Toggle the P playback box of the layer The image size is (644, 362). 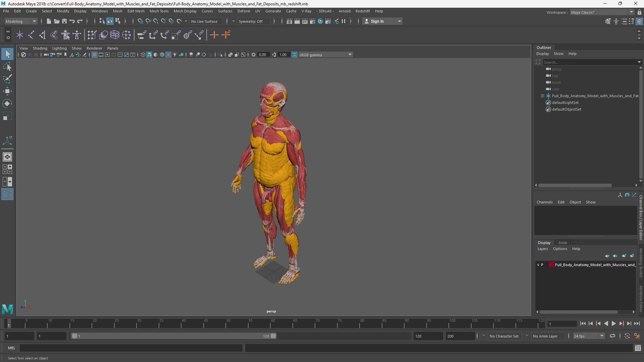coord(542,265)
